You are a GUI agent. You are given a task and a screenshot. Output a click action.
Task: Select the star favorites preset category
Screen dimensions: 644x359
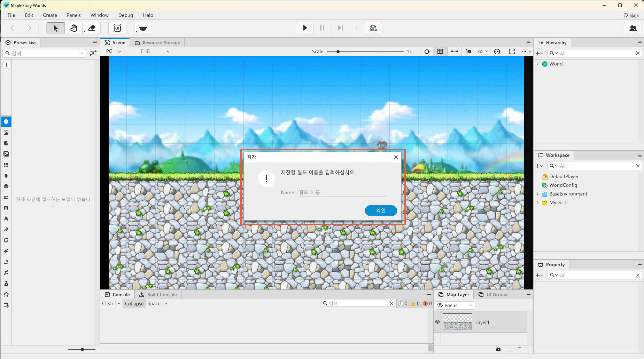pos(6,294)
